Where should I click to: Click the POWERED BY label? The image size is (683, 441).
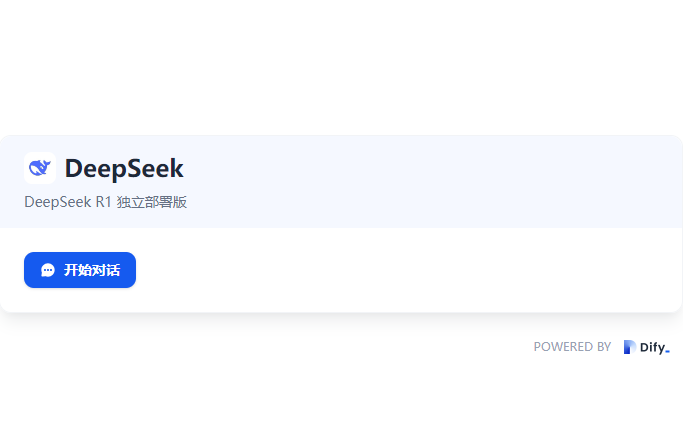pos(572,347)
